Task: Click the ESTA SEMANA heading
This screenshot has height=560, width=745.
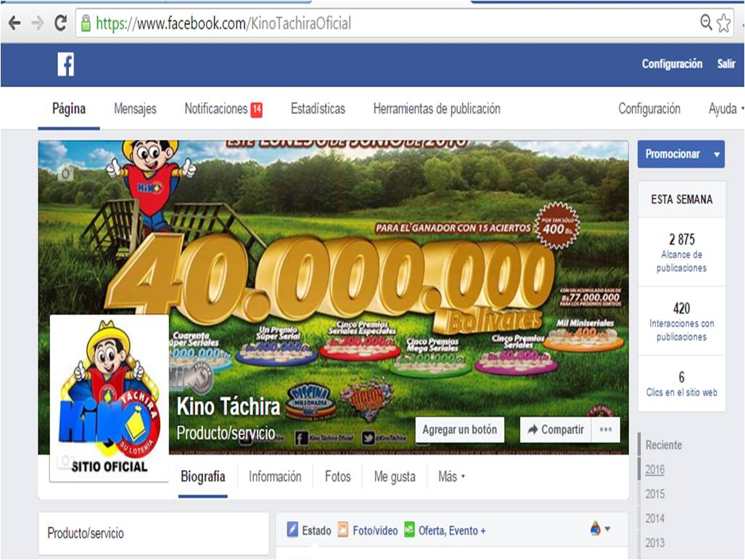Action: (x=681, y=199)
